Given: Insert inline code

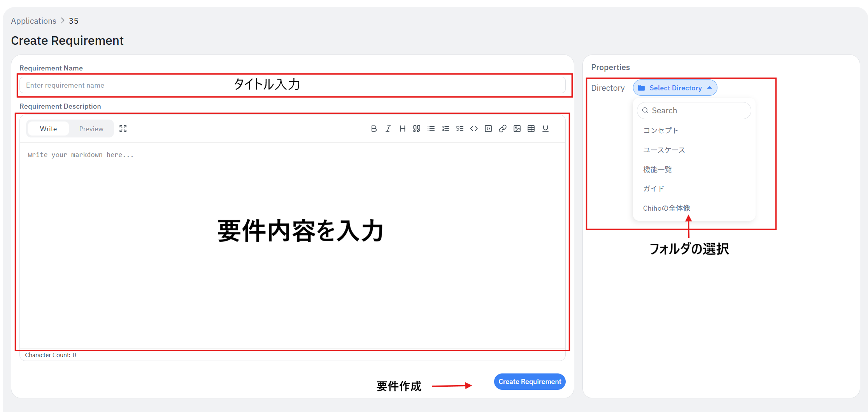Looking at the screenshot, I should (474, 129).
